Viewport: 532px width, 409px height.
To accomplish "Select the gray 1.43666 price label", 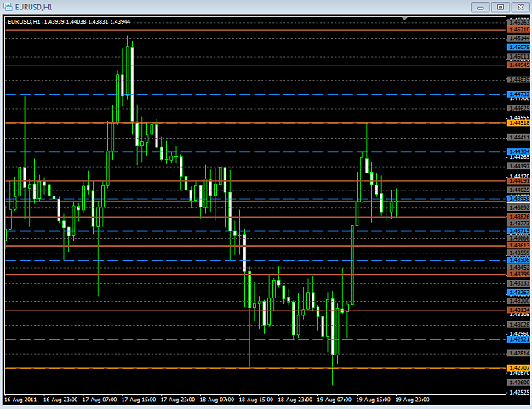I will tap(519, 238).
